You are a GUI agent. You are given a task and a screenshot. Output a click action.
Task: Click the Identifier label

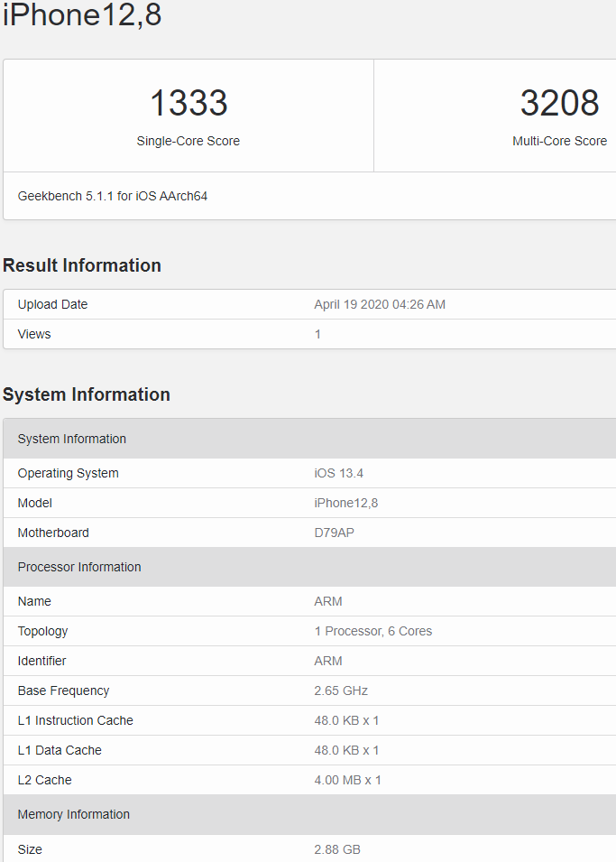click(41, 661)
